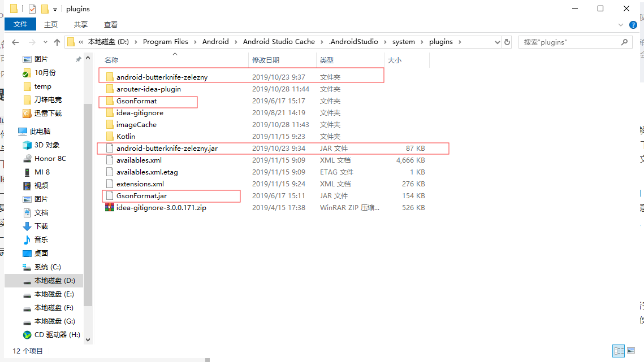Viewport: 644px width, 362px height.
Task: Expand the chevron after .AndroidStudio breadcrumb
Action: tap(385, 42)
